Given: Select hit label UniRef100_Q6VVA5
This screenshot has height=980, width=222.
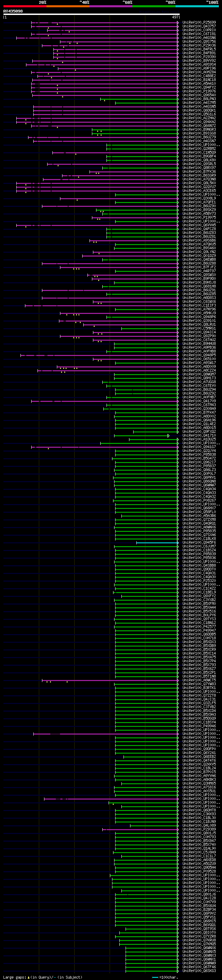Looking at the screenshot, I should pos(199,225).
